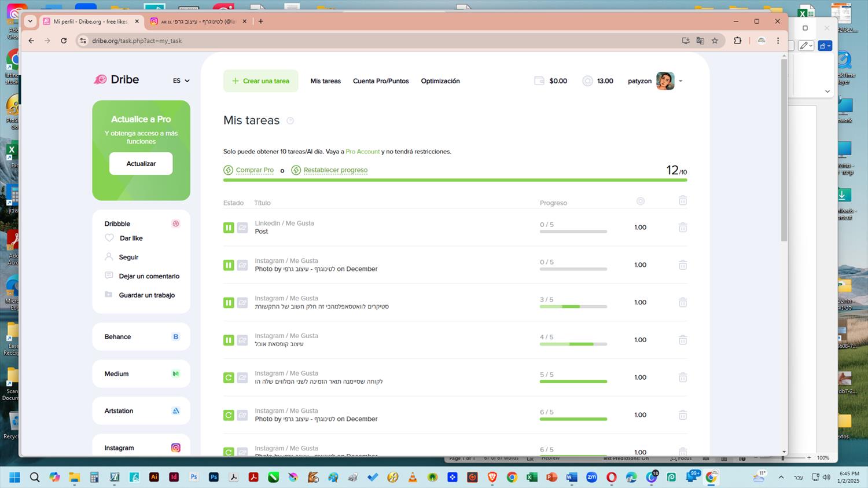Image resolution: width=868 pixels, height=488 pixels.
Task: Click the wallet balance icon showing $0.00
Action: tap(539, 81)
